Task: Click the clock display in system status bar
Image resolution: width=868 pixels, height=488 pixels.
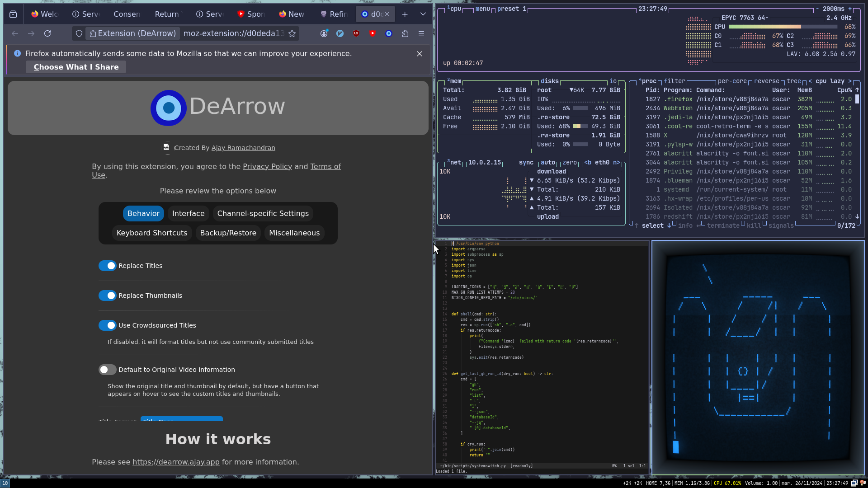Action: [x=837, y=483]
